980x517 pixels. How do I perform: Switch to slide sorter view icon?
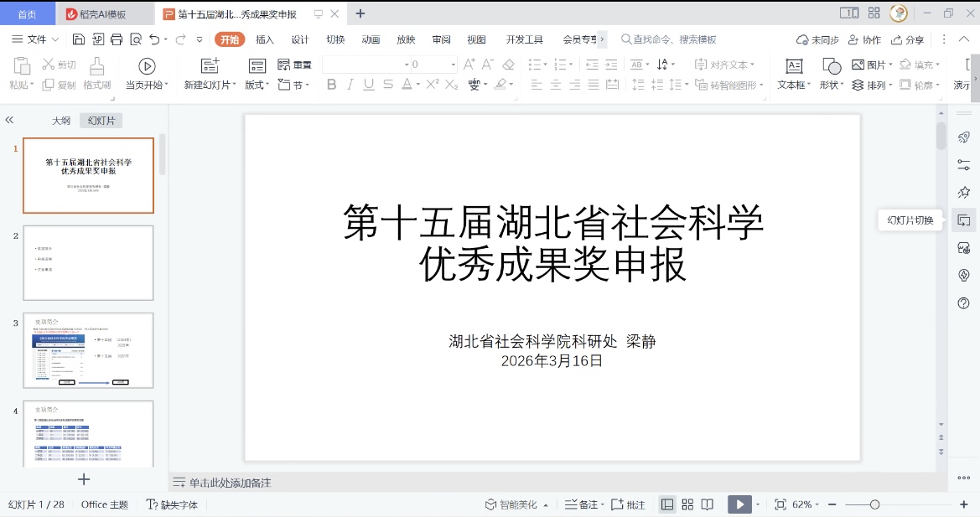pos(686,504)
